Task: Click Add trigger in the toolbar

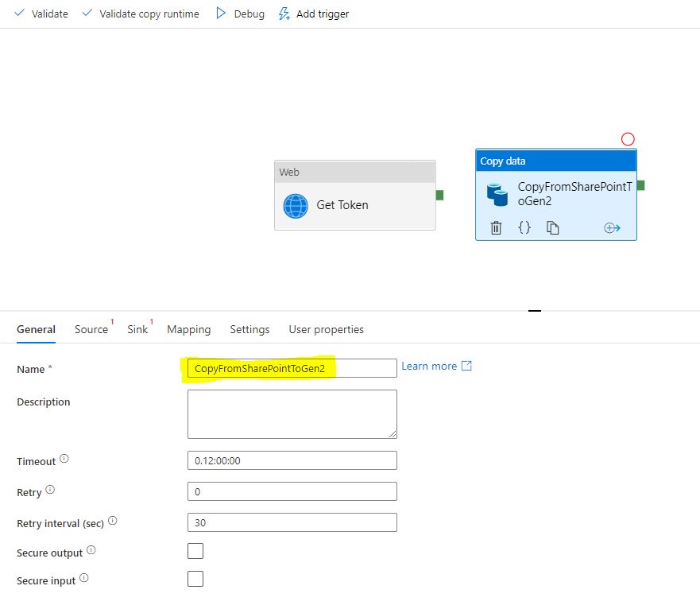Action: pos(313,14)
